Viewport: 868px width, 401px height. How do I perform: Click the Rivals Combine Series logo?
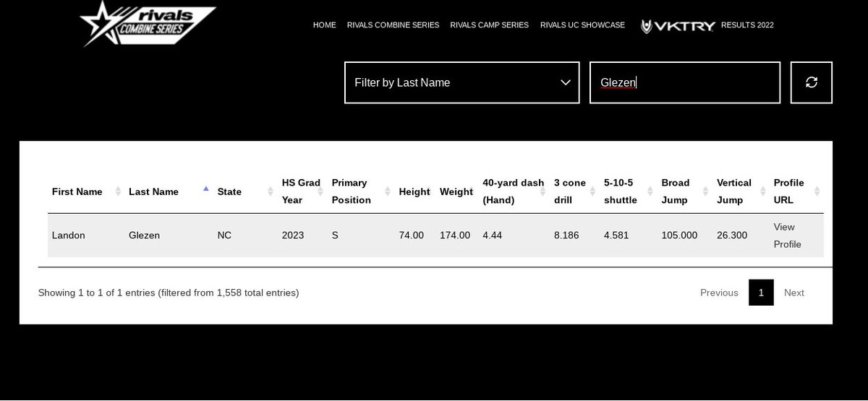tap(148, 24)
